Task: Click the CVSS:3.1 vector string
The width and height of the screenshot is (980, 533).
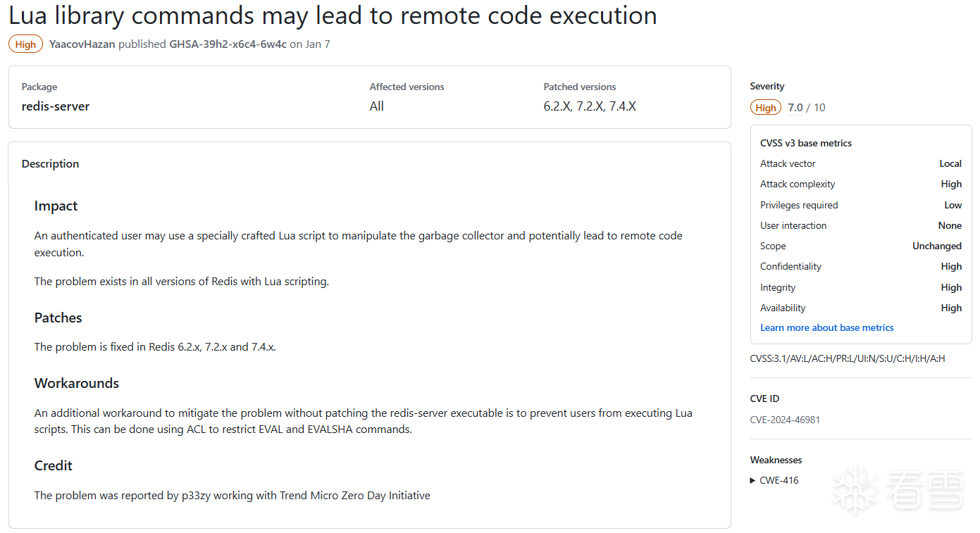Action: (x=847, y=359)
